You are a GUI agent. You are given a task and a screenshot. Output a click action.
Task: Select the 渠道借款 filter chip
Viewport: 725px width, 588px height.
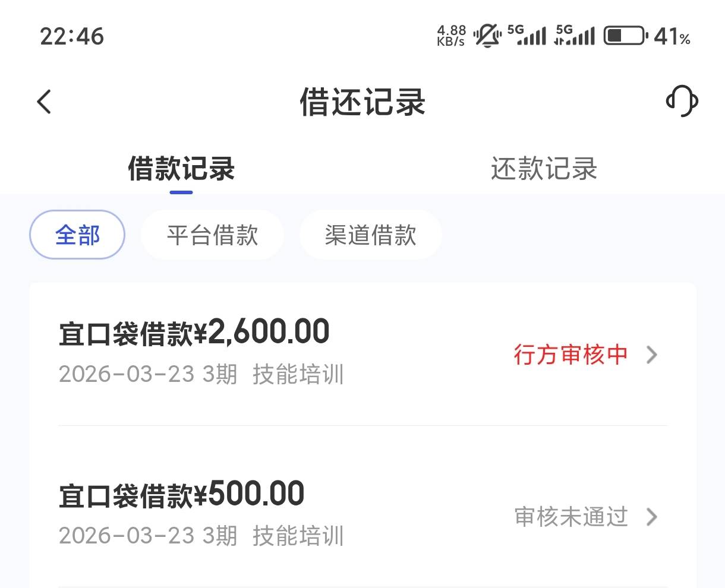(370, 235)
